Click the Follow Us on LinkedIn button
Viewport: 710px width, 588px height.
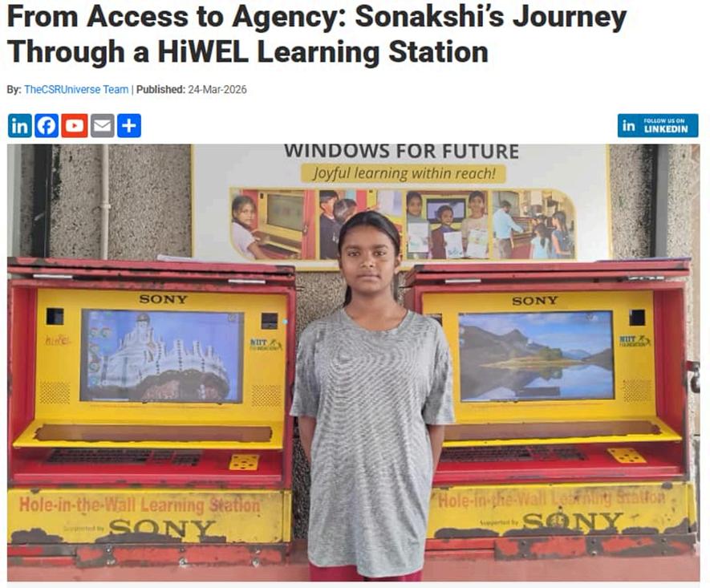(658, 125)
